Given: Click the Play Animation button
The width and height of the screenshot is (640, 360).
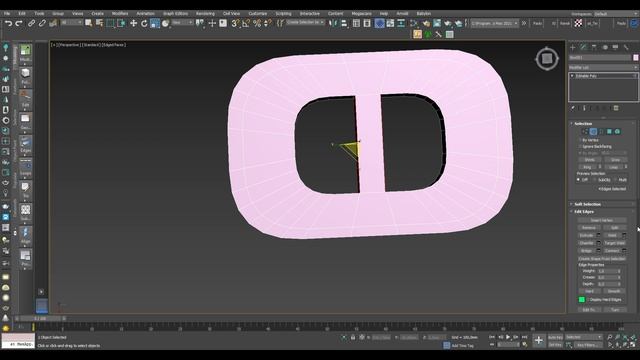Looking at the screenshot, I should click(x=508, y=337).
